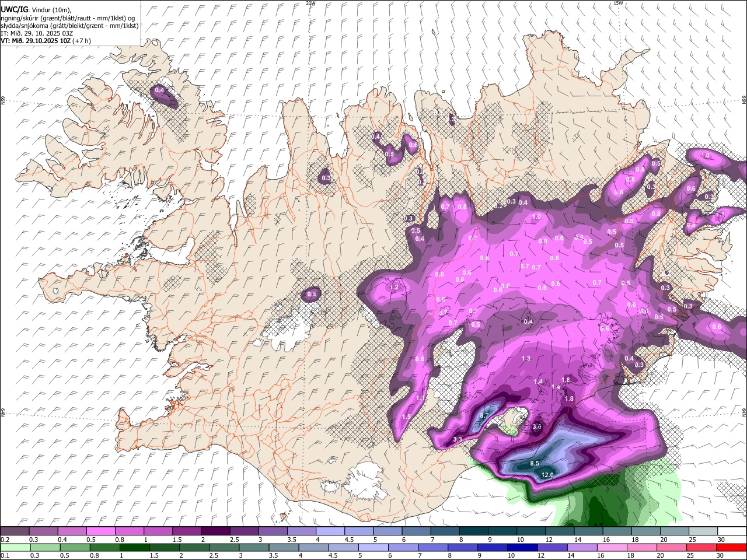Click the '1.1' map label
Screen dimensions: 747x560
click(421, 398)
